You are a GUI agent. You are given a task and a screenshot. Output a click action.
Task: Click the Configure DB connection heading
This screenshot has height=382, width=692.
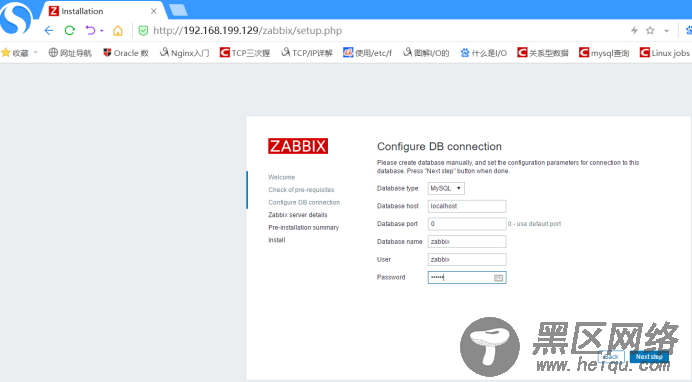tap(439, 146)
